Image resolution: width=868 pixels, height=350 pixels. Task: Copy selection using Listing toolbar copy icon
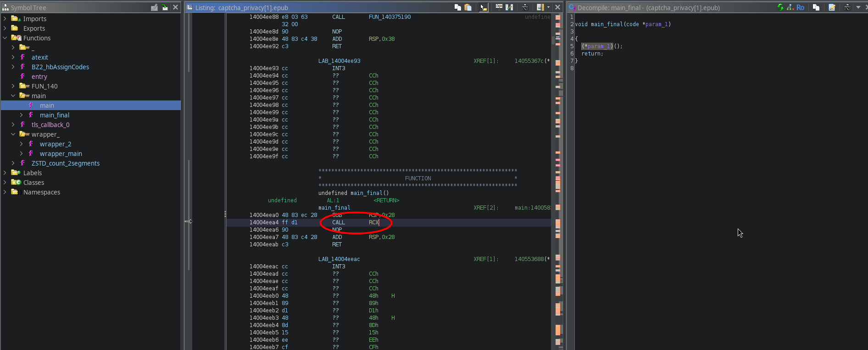click(x=457, y=7)
